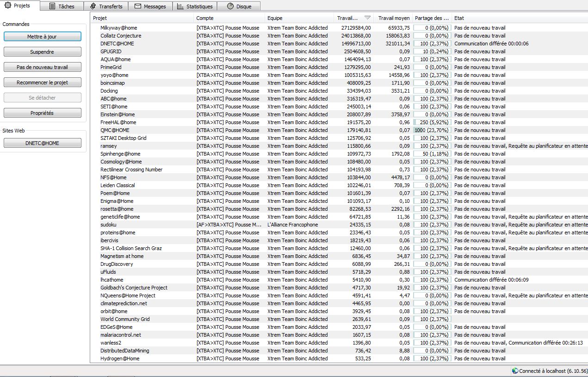Click Pas de nouveau travail button
This screenshot has height=377, width=588.
pos(42,67)
